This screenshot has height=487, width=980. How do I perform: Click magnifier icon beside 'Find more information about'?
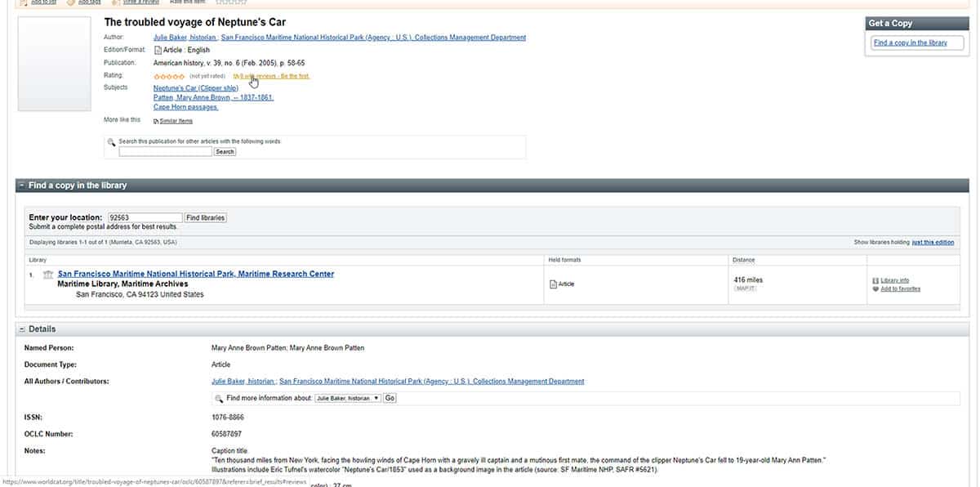click(219, 398)
